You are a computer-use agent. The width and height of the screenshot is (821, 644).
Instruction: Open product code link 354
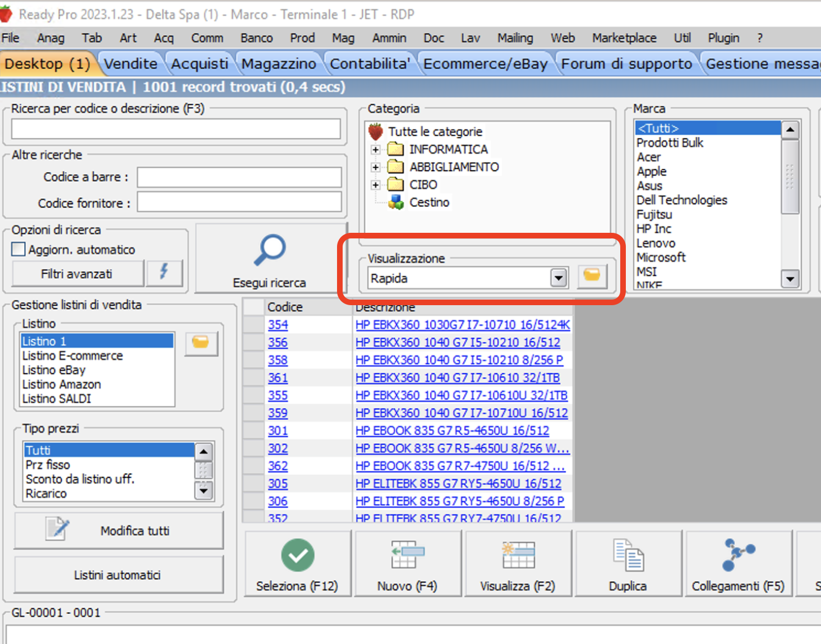278,325
